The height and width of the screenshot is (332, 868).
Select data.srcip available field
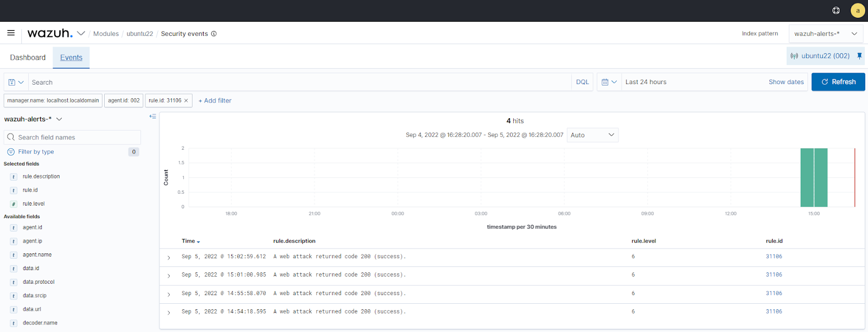coord(35,295)
